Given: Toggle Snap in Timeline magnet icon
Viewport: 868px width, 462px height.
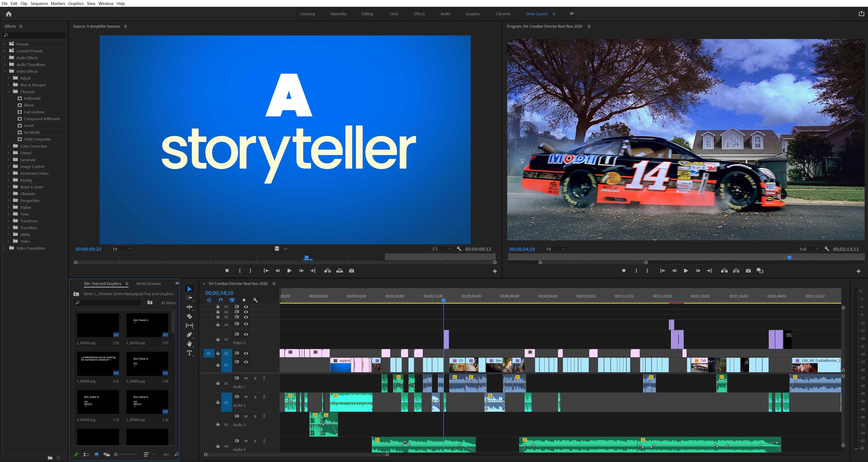Looking at the screenshot, I should (x=220, y=300).
